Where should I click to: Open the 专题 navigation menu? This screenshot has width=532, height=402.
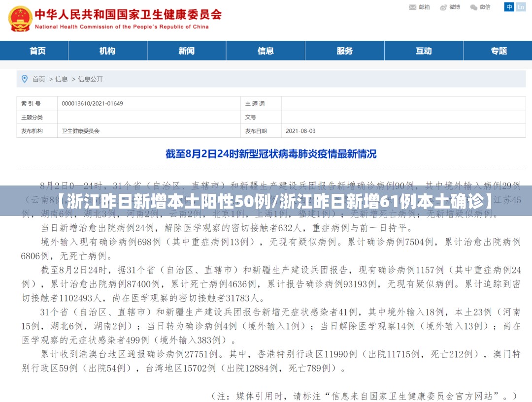click(498, 51)
